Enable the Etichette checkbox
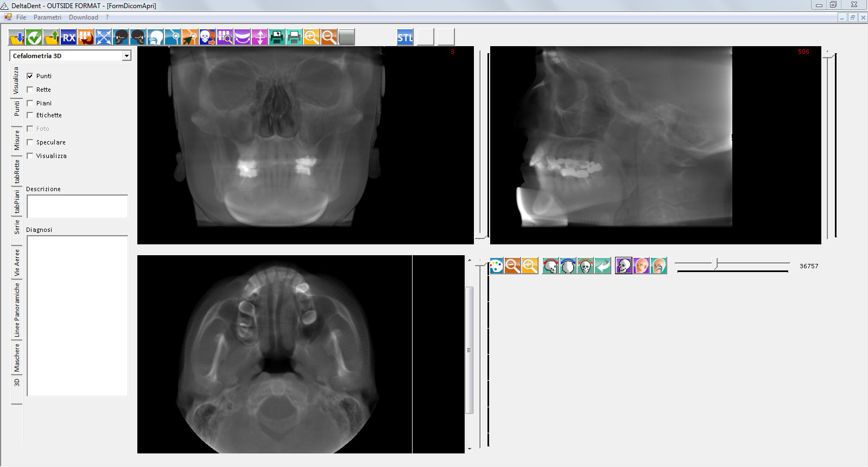 tap(30, 115)
